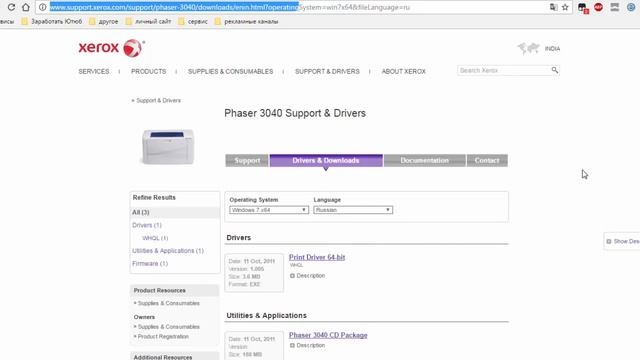The height and width of the screenshot is (360, 640).
Task: Open the PRODUCTS menu
Action: 149,71
